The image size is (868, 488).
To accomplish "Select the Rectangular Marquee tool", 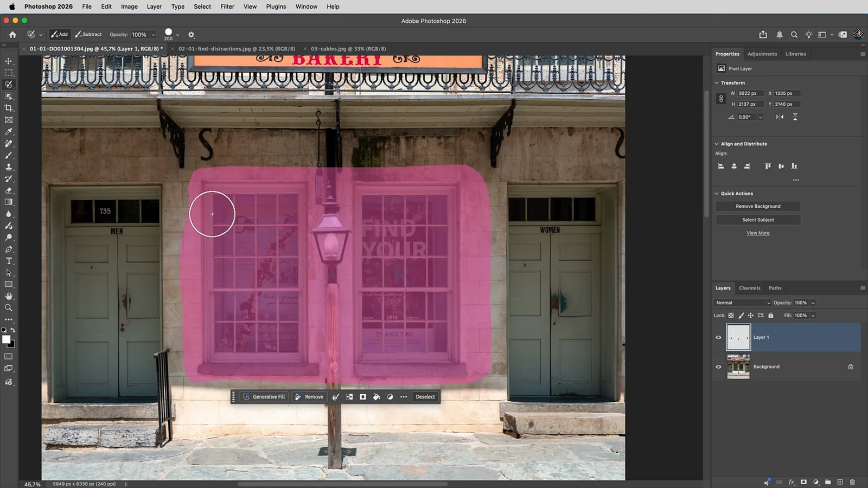I will [9, 73].
